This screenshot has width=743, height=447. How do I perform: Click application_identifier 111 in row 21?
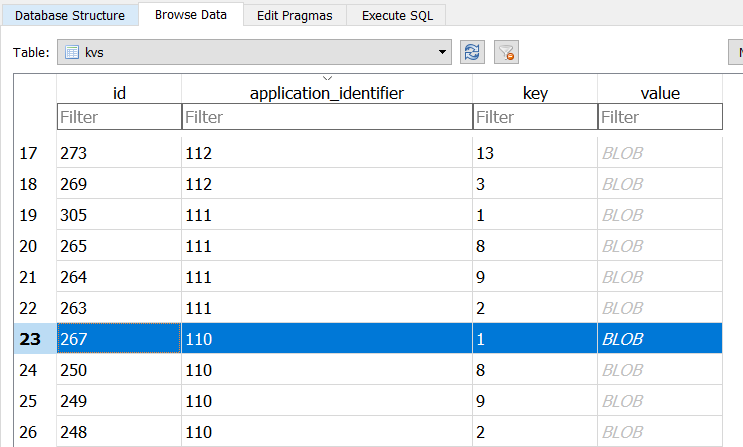tap(327, 277)
